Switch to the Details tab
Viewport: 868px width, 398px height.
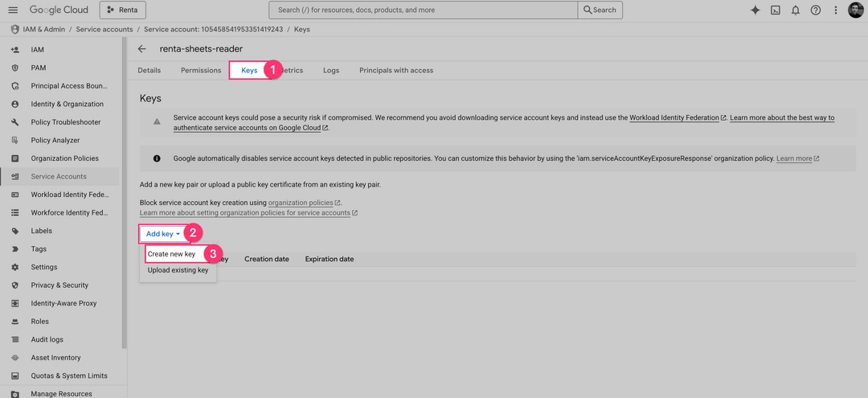[x=149, y=70]
